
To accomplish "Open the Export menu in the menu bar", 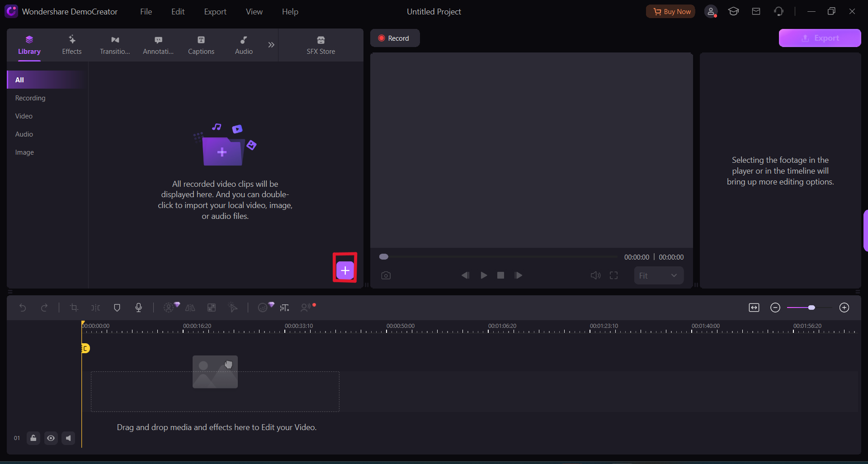I will (x=215, y=12).
